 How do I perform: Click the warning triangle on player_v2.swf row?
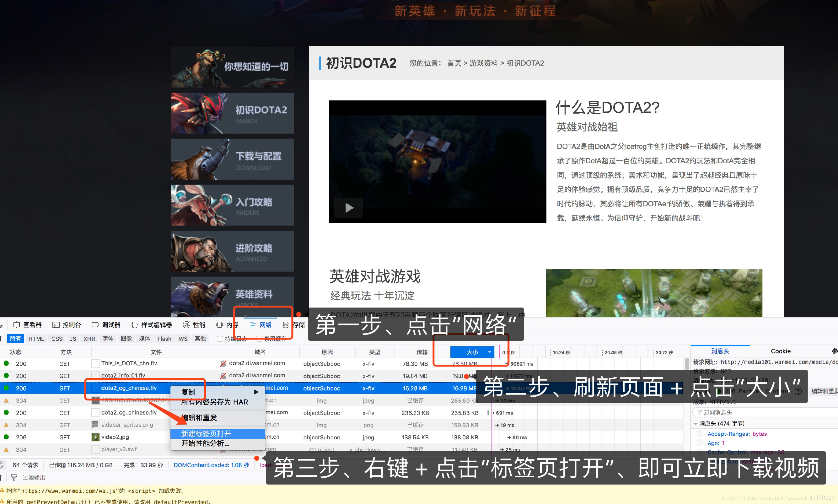click(x=6, y=449)
